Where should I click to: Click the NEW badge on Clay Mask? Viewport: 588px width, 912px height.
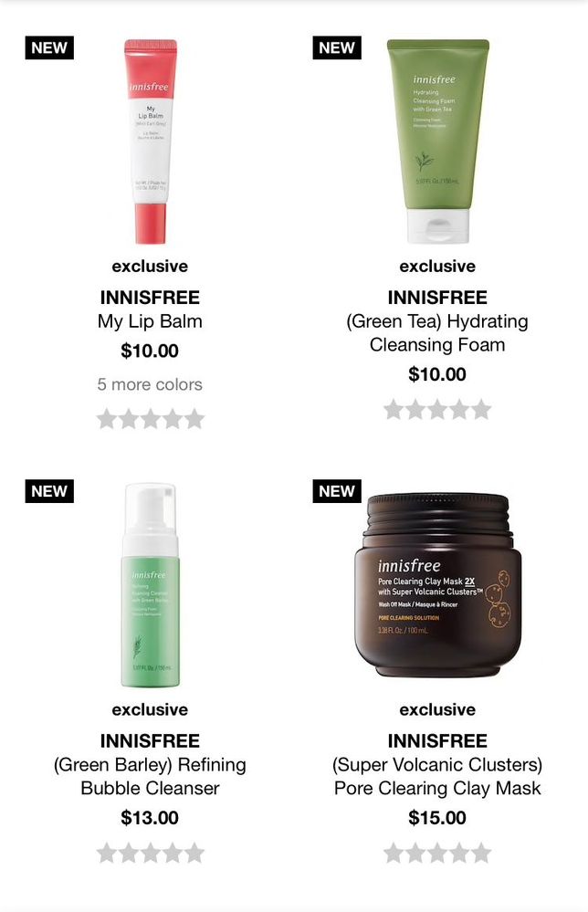point(337,491)
